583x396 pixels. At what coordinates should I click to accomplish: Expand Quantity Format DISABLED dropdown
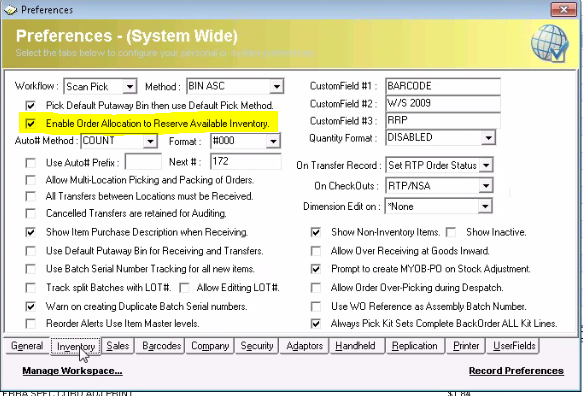(488, 138)
